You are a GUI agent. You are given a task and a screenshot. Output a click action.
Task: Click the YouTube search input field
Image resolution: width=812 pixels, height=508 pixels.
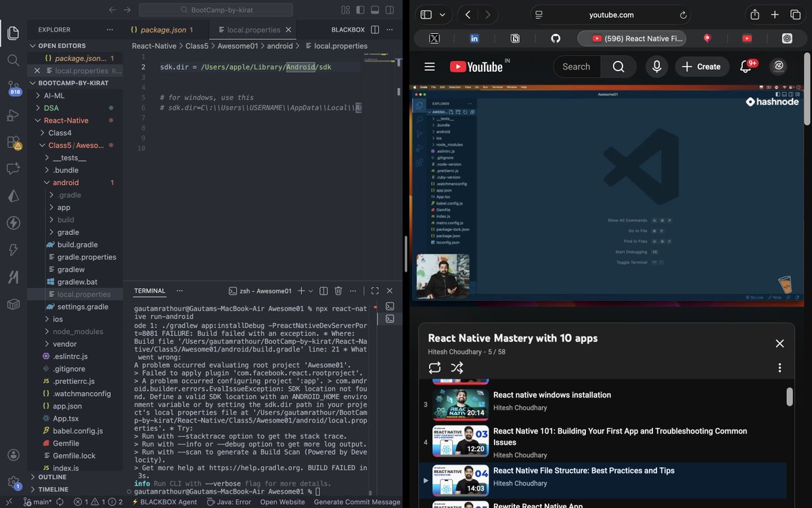(x=578, y=66)
